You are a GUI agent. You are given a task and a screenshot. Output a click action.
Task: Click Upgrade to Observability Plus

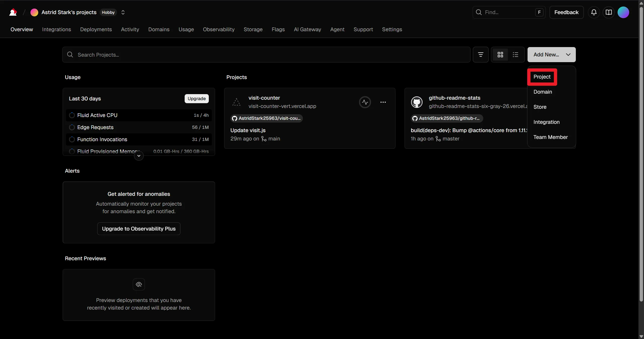pos(139,229)
